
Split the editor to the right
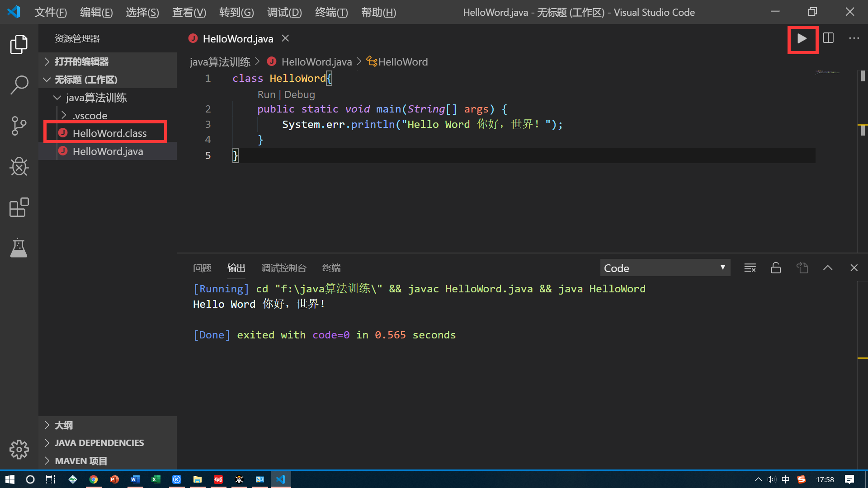point(828,38)
